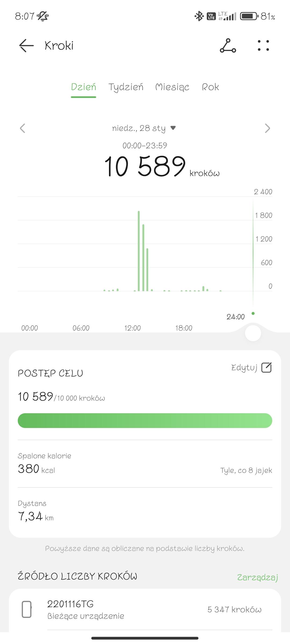Switch to the Tydzień tab

(126, 87)
